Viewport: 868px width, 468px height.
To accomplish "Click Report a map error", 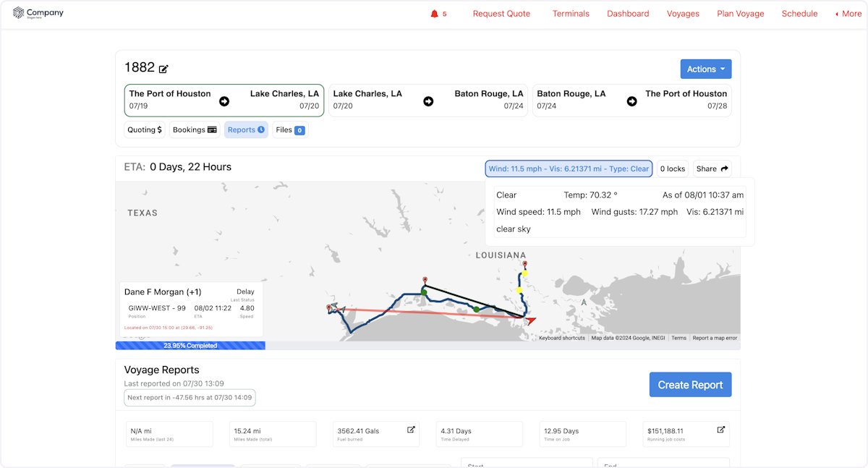I will 715,338.
